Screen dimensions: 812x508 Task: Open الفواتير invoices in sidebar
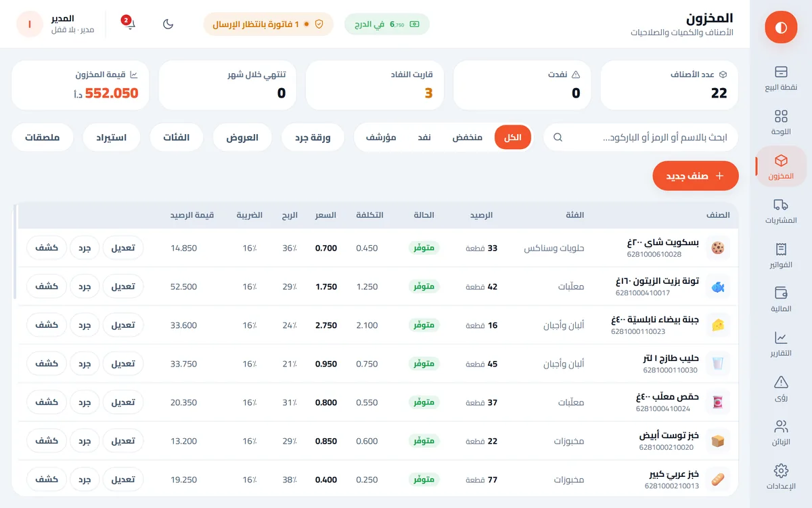click(781, 255)
